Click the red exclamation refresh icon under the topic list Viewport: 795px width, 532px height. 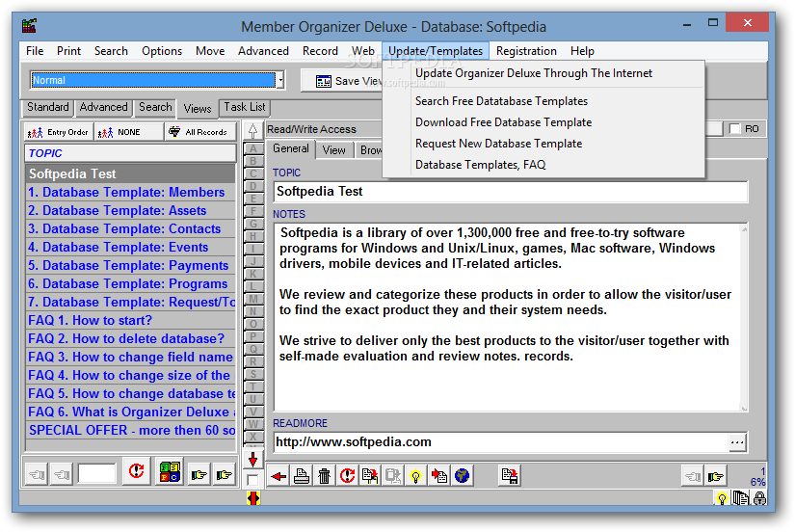[137, 471]
